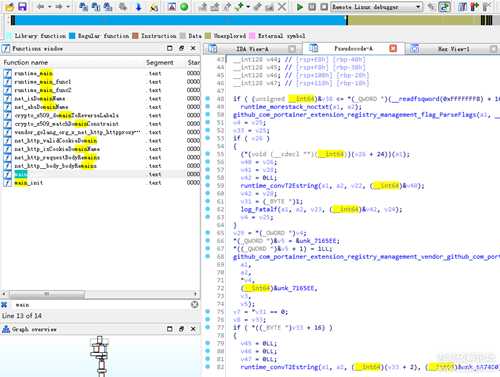Close the Pseudocode-A tab with red X

point(393,49)
